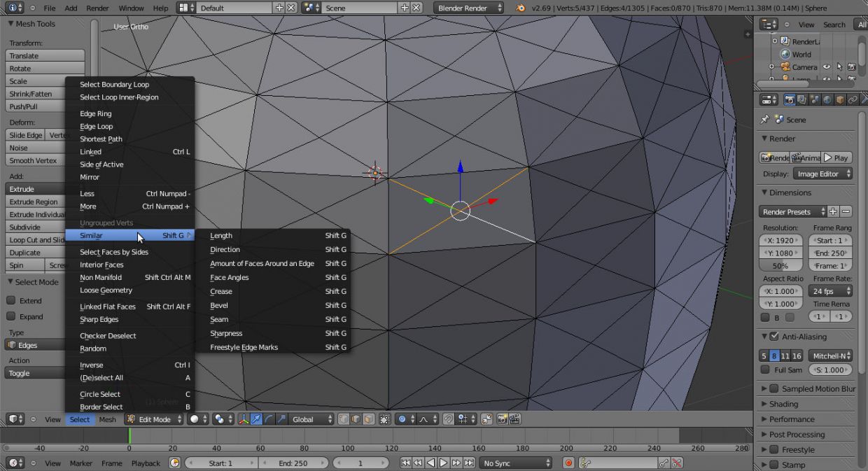Screen dimensions: 868x471
Task: Toggle Camera renderability icon in outliner
Action: pyautogui.click(x=852, y=67)
